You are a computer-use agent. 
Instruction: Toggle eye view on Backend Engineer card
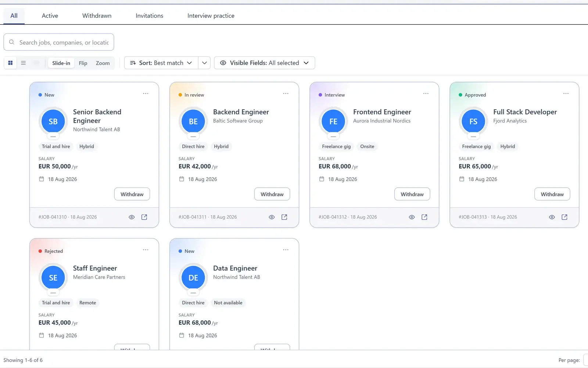tap(272, 217)
